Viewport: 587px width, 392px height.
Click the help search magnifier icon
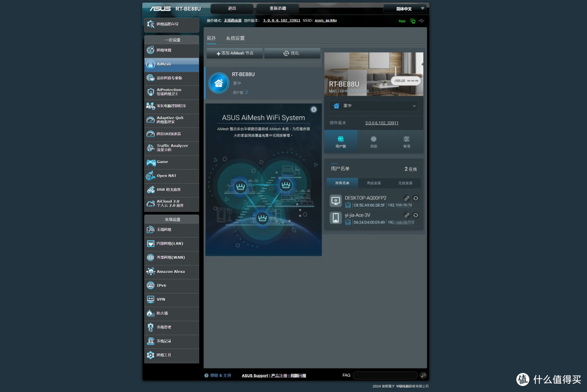pyautogui.click(x=423, y=375)
